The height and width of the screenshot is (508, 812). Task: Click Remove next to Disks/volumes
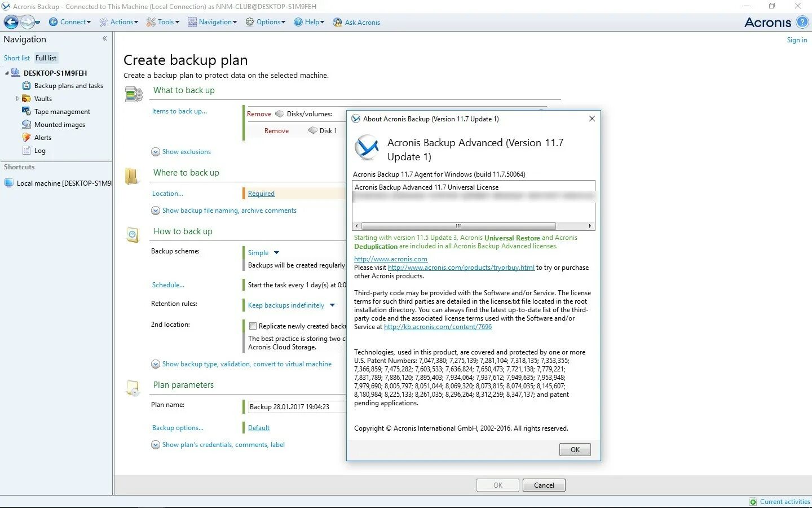pyautogui.click(x=259, y=114)
